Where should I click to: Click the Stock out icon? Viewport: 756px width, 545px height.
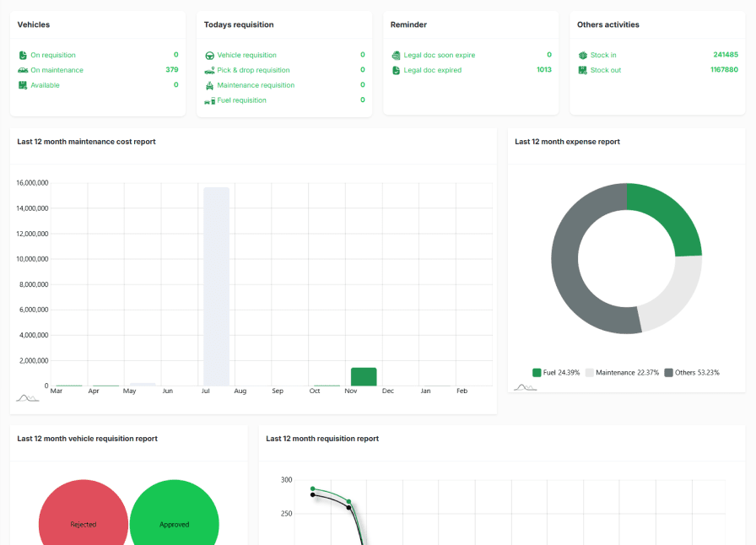(x=582, y=71)
